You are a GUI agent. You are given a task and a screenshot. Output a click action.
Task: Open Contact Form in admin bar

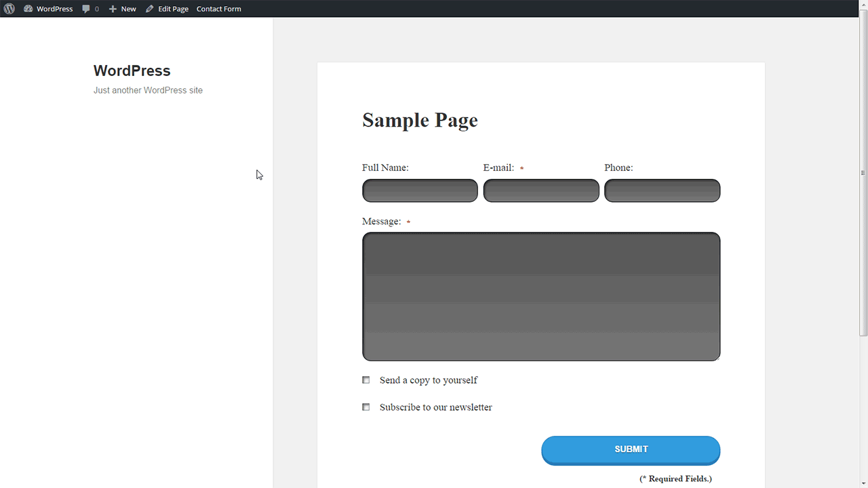218,9
